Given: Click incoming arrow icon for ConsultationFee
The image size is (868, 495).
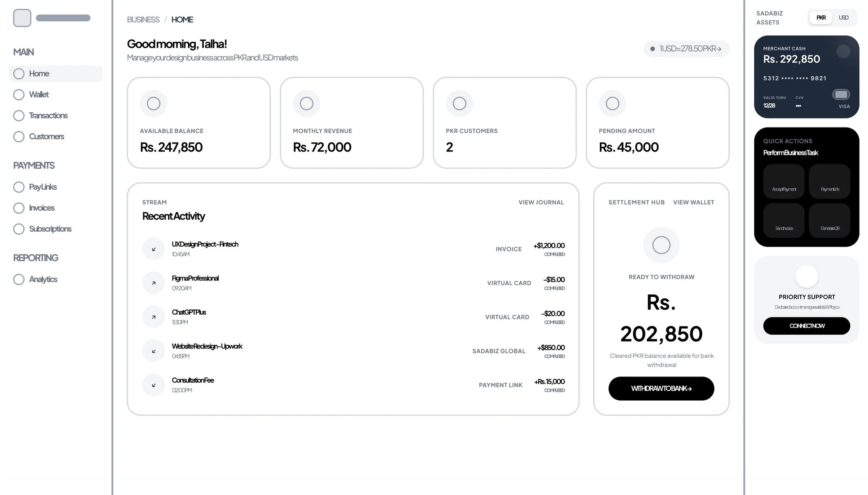Looking at the screenshot, I should (154, 385).
